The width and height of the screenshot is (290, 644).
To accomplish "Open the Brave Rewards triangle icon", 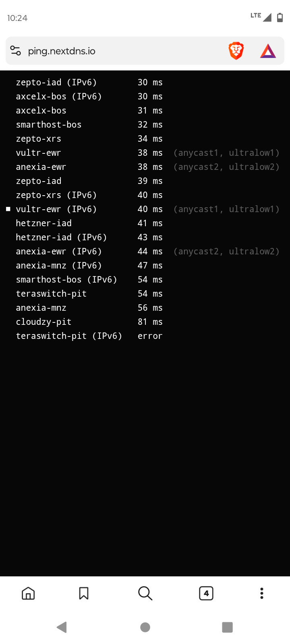I will [268, 51].
